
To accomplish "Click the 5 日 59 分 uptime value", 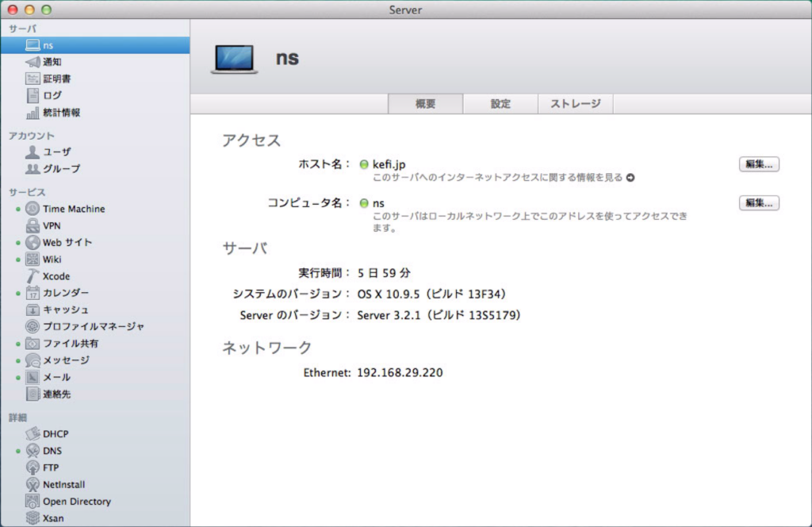I will 384,273.
